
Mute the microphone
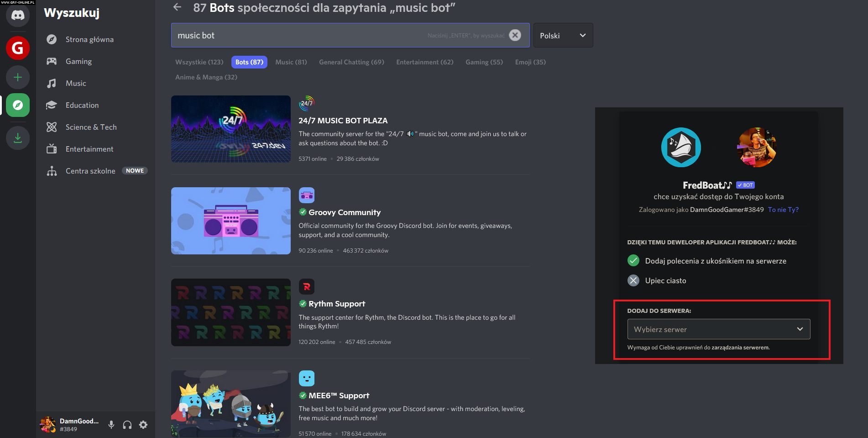tap(111, 425)
